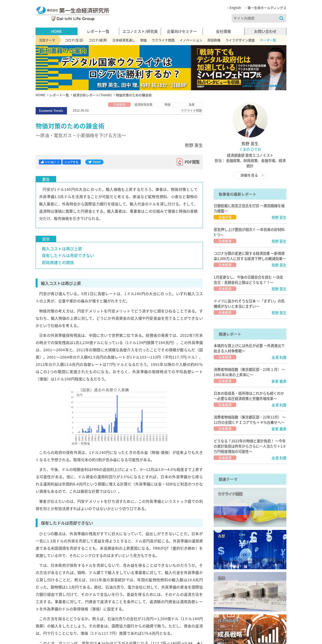Image resolution: width=322 pixels, height=644 pixels.
Task: Click the 第一生命経済研究所 logo
Action: 73,11
